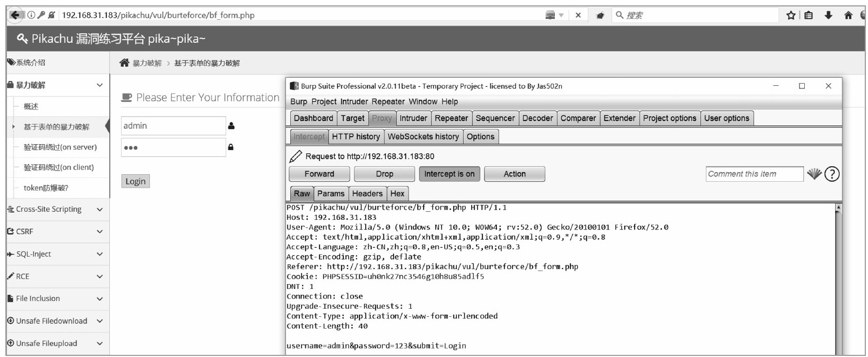The height and width of the screenshot is (357, 868).
Task: Open the address bar history dropdown arrow
Action: [x=561, y=15]
